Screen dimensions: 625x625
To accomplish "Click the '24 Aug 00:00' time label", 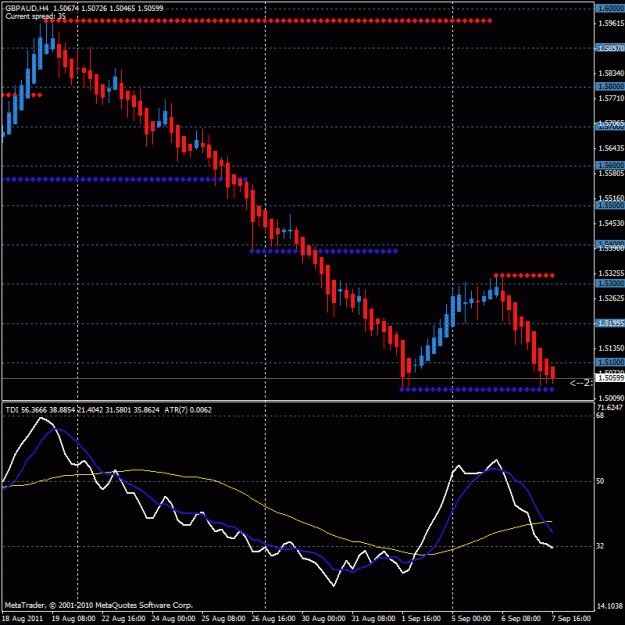I will point(173,619).
